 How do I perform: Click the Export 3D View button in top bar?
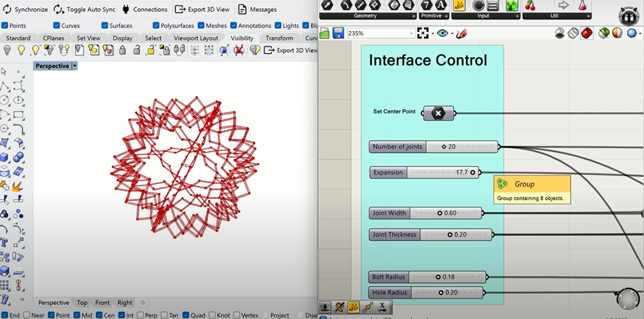point(202,9)
